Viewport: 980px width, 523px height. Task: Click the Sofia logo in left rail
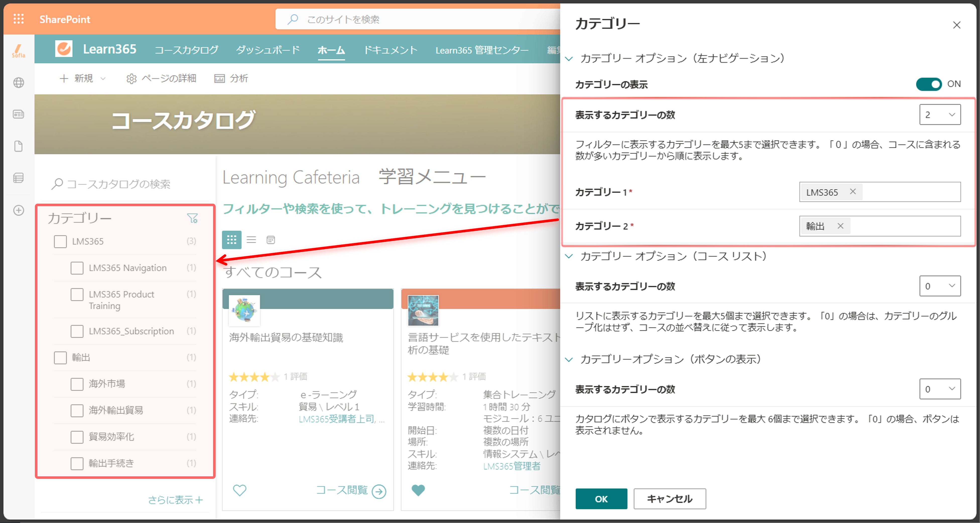click(18, 51)
